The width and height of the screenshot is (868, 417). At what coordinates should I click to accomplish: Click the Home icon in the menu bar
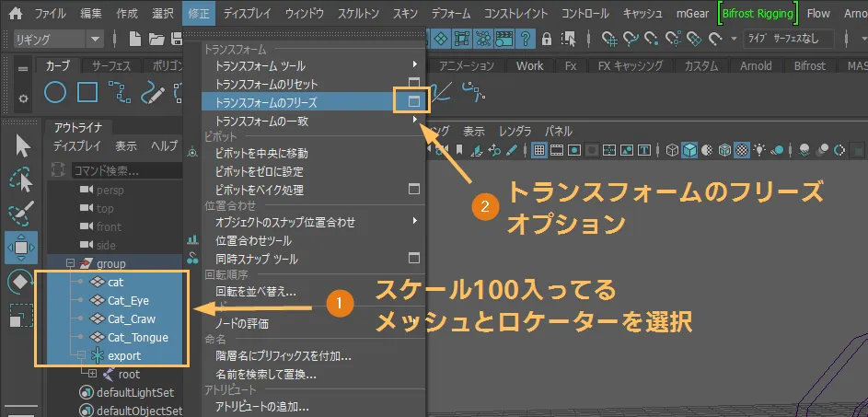(16, 13)
